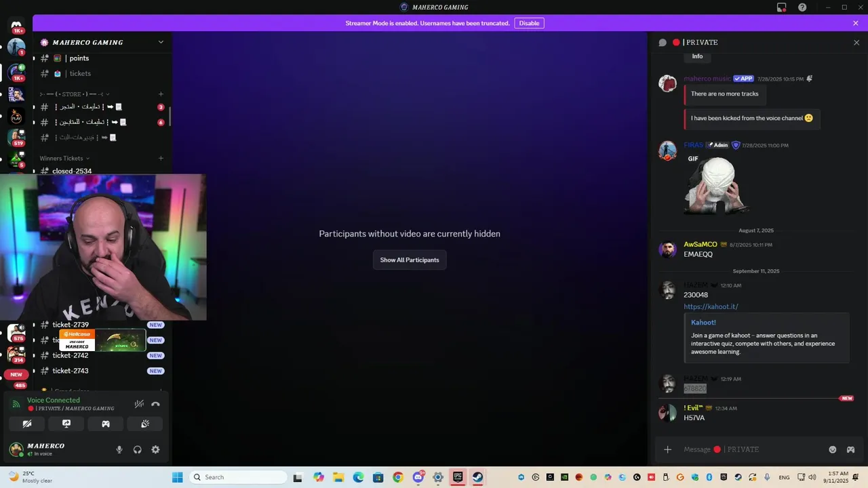Create a channel in STORE category

point(161,94)
